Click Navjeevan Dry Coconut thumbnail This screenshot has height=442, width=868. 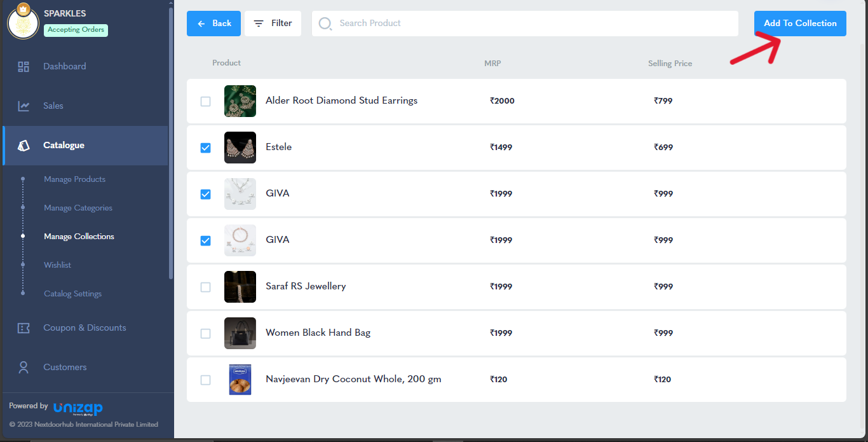(x=240, y=380)
